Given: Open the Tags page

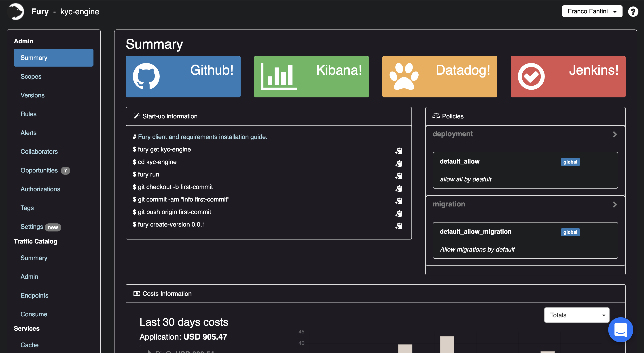Looking at the screenshot, I should tap(27, 208).
